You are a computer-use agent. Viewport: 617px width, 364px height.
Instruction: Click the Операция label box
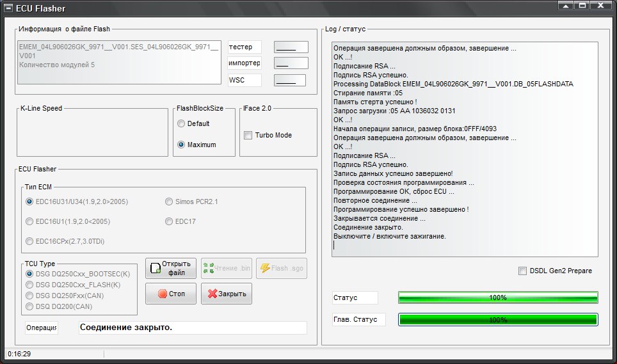tap(42, 328)
